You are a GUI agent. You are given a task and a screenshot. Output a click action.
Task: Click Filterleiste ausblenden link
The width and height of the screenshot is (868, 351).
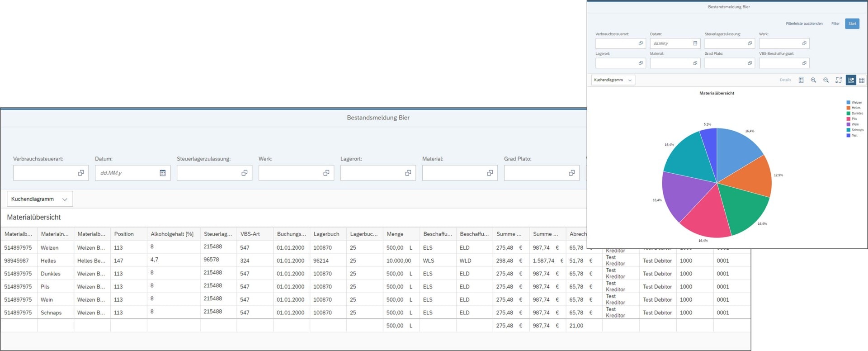coord(804,24)
